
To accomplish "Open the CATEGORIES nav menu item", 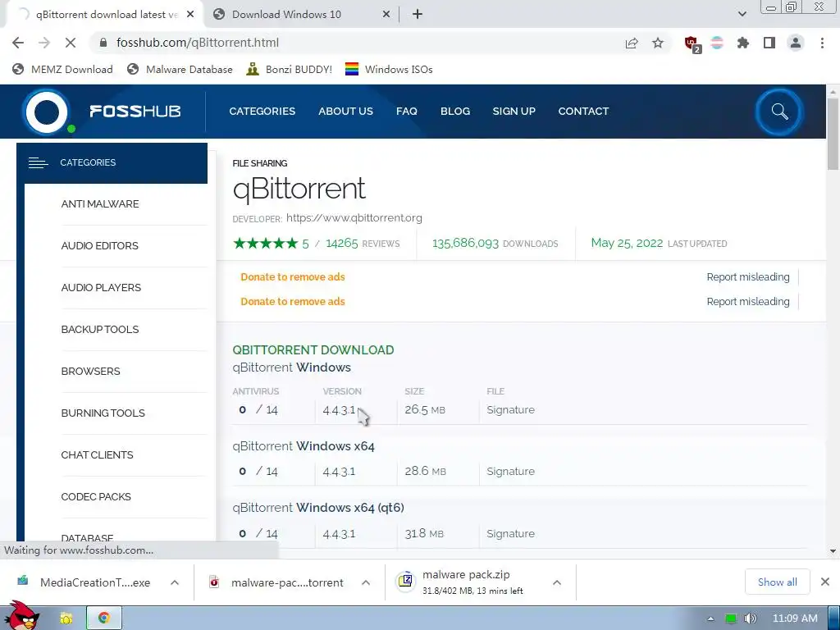I will [x=262, y=111].
